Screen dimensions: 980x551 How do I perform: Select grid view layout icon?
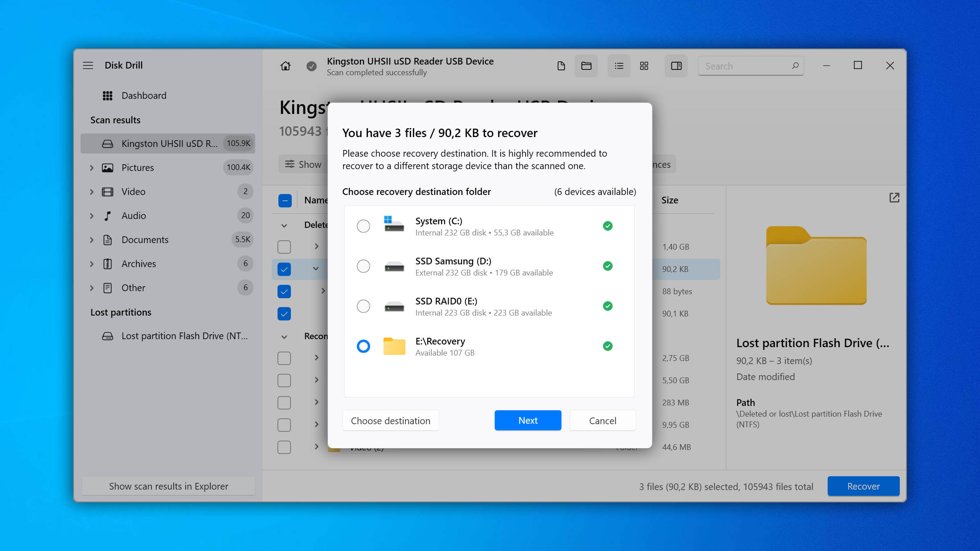pos(644,66)
